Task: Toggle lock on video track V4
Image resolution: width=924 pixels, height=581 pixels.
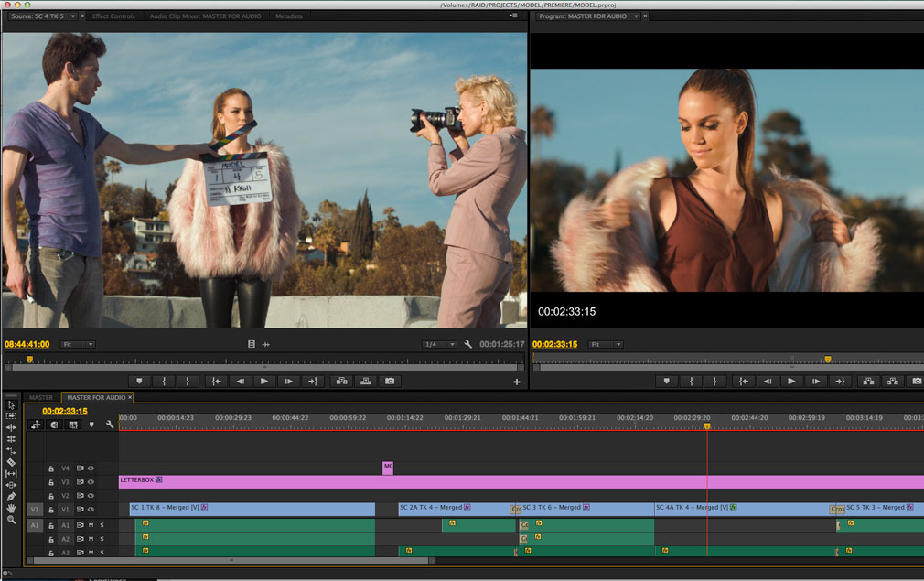Action: tap(51, 468)
